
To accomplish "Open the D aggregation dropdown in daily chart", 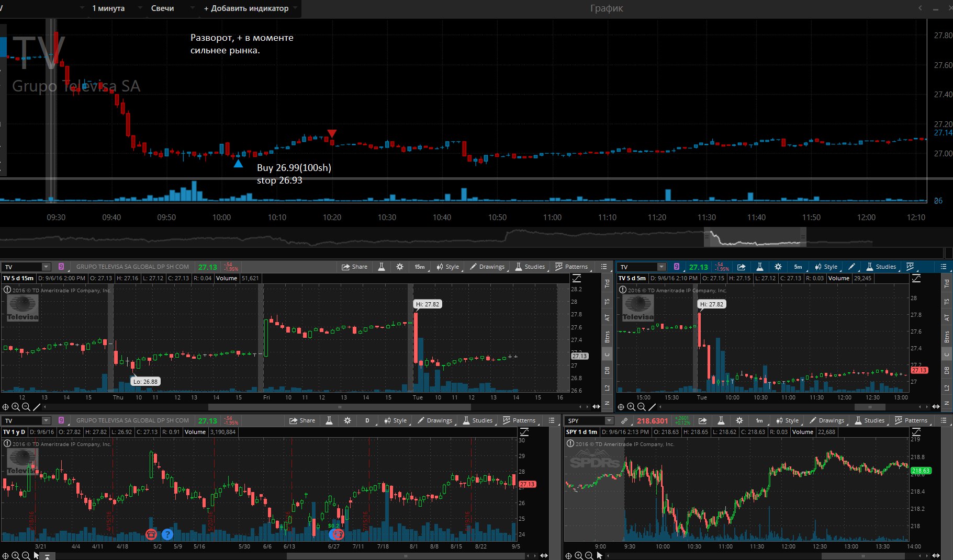I will coord(367,420).
